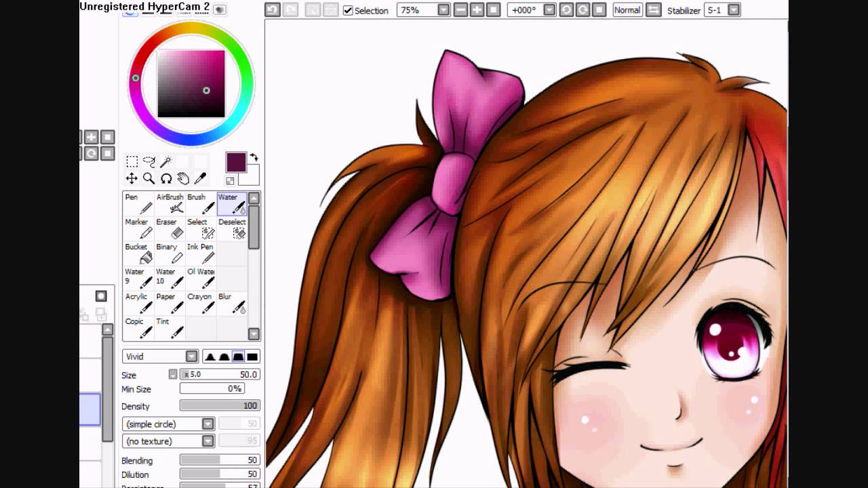Pick the rectangular selection tool

pos(132,161)
